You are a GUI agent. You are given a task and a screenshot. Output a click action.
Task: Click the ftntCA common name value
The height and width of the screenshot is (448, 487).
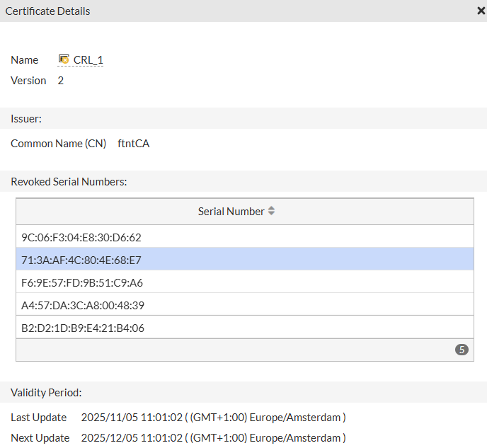click(133, 143)
